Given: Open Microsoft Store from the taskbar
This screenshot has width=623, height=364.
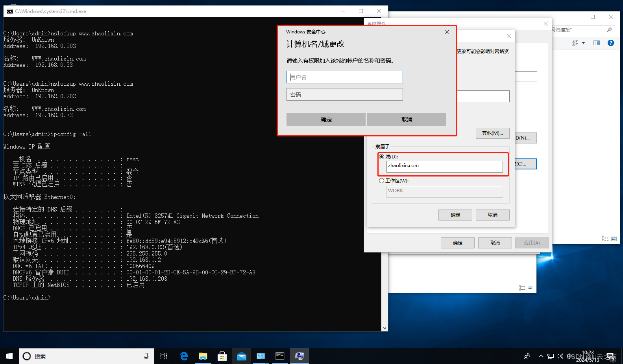Looking at the screenshot, I should point(222,356).
